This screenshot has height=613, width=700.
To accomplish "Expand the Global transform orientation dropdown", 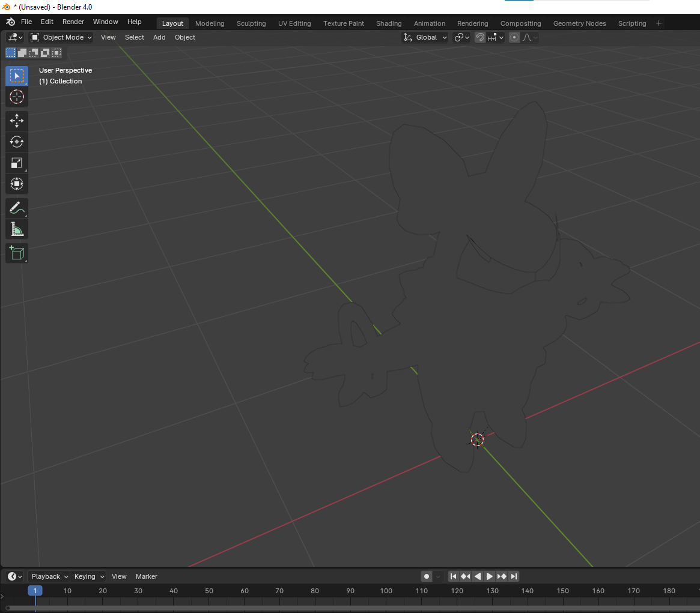I will pyautogui.click(x=425, y=37).
